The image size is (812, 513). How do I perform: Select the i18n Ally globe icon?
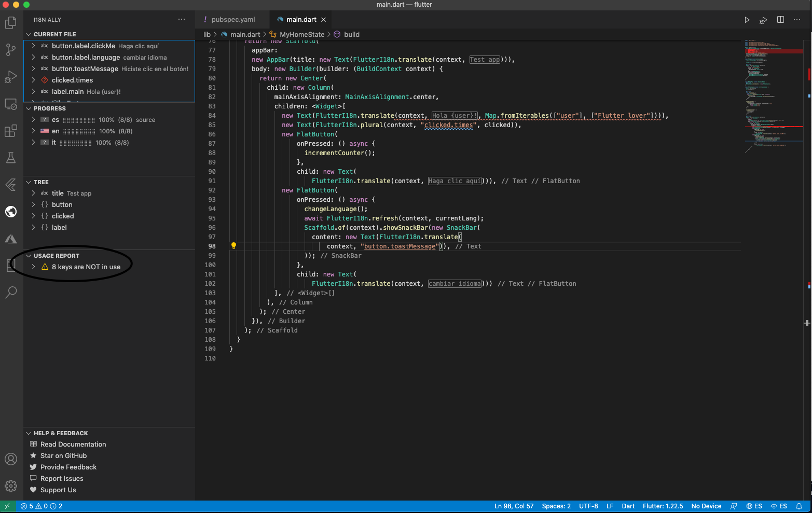pos(11,212)
